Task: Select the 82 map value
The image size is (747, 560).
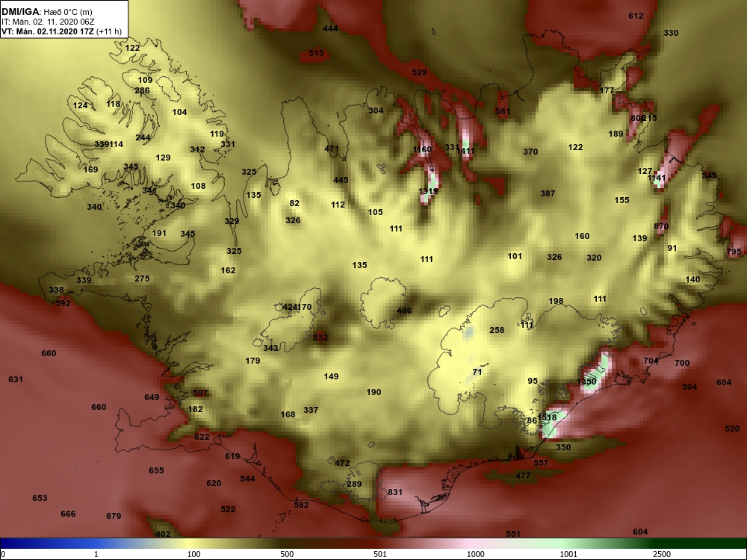Action: coord(294,203)
